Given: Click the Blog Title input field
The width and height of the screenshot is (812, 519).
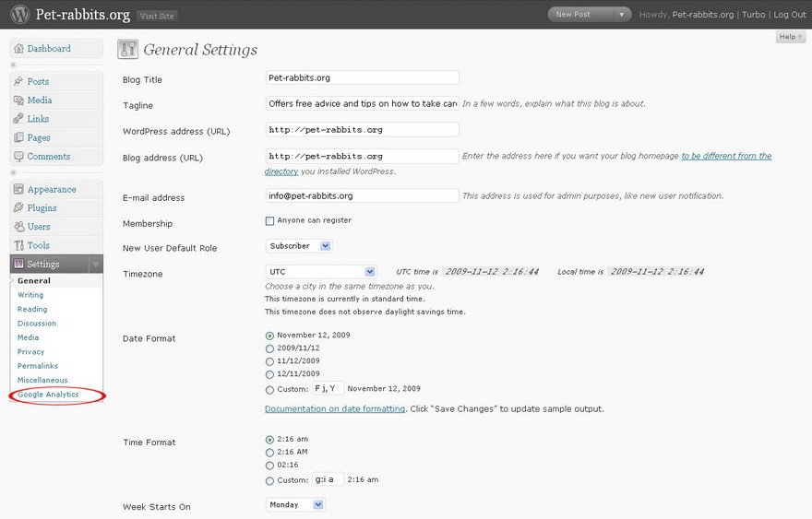Looking at the screenshot, I should coord(362,77).
